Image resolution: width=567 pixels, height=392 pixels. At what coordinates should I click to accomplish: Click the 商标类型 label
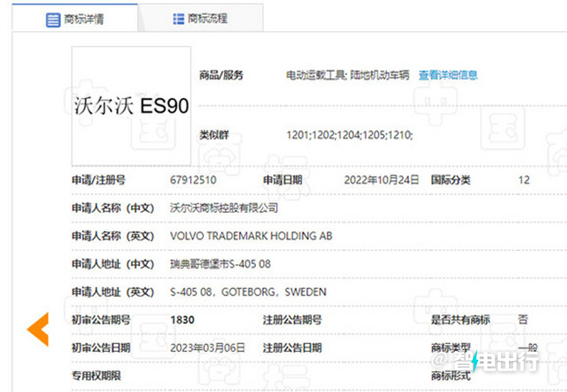[x=451, y=348]
